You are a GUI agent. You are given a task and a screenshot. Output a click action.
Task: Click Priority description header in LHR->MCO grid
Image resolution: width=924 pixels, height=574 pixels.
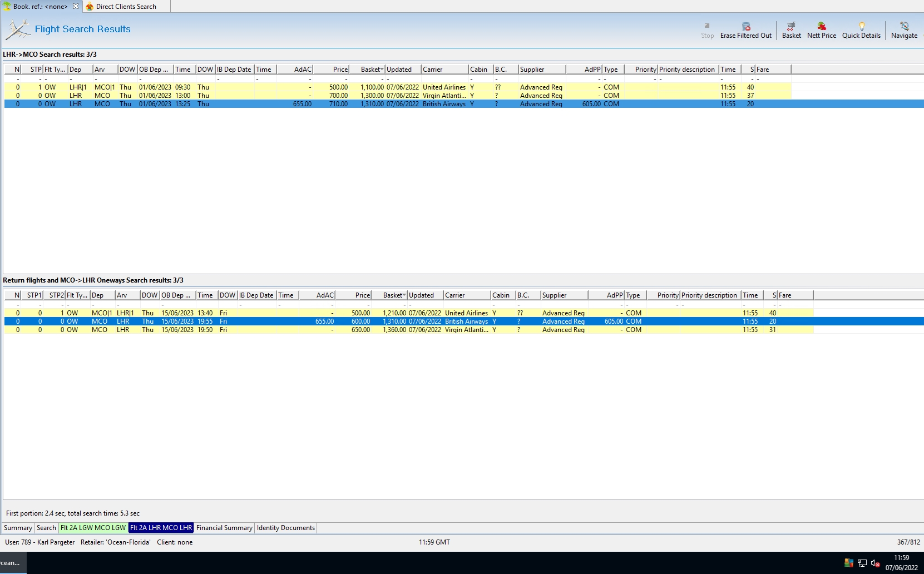[x=688, y=70]
